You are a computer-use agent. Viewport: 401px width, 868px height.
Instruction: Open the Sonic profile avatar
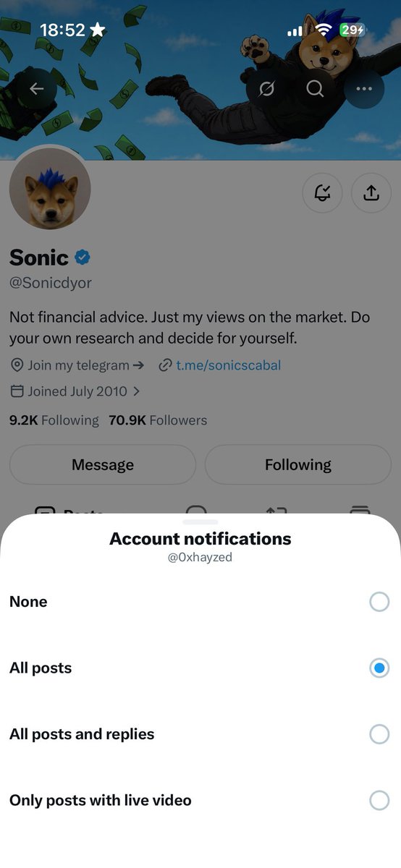coord(50,189)
